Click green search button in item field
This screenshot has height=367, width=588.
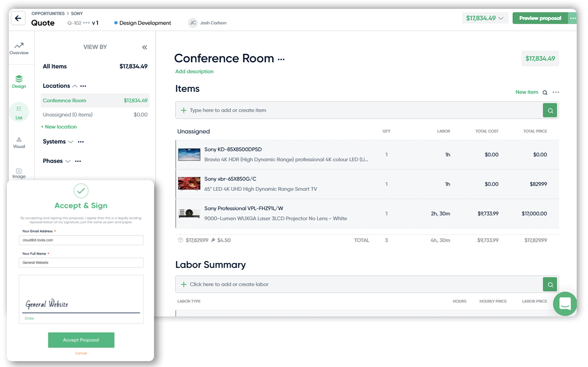(x=550, y=110)
